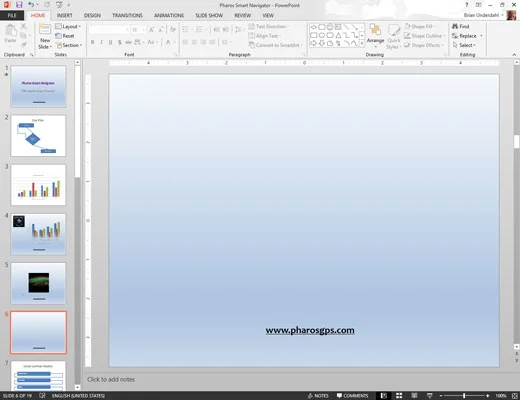Select slide 3 bar chart thumbnail
Image resolution: width=520 pixels, height=400 pixels.
click(x=38, y=185)
